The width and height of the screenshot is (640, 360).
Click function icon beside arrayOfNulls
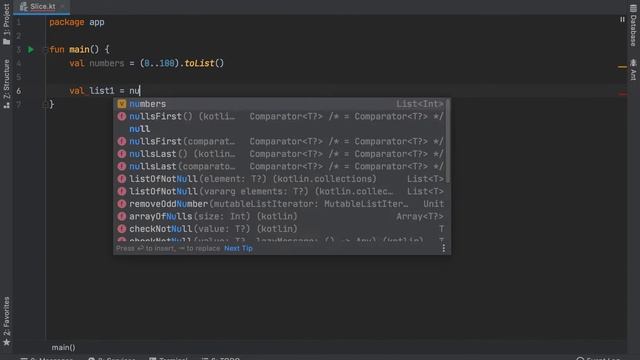tap(122, 216)
